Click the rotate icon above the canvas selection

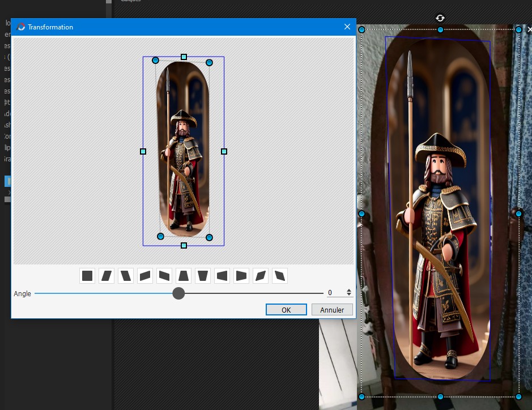pos(440,18)
